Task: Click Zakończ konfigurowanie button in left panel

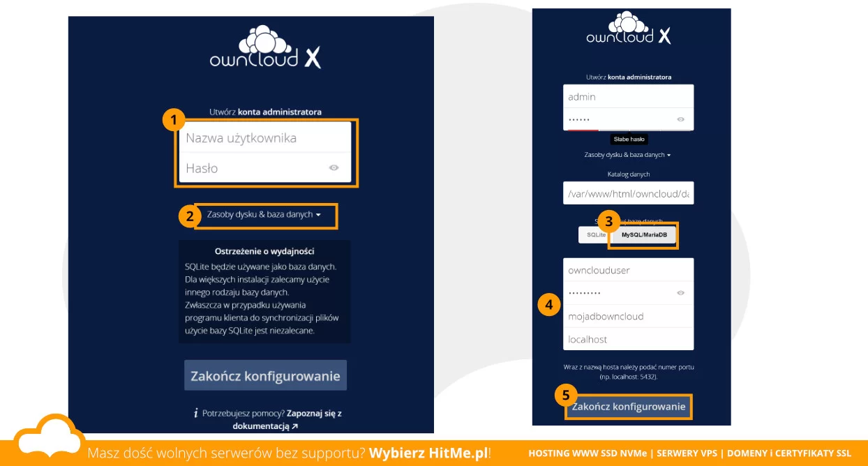Action: pyautogui.click(x=265, y=375)
